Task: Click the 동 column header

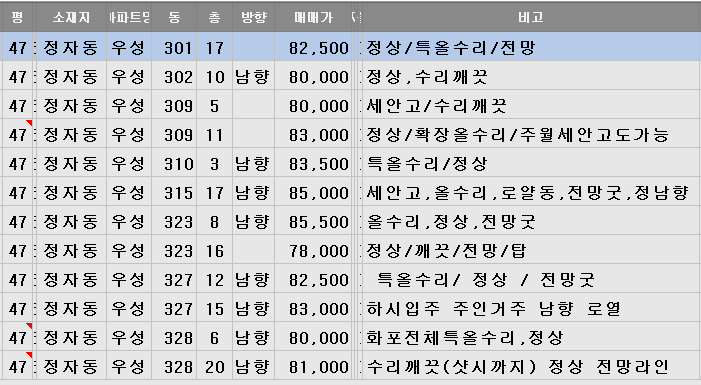Action: 174,17
